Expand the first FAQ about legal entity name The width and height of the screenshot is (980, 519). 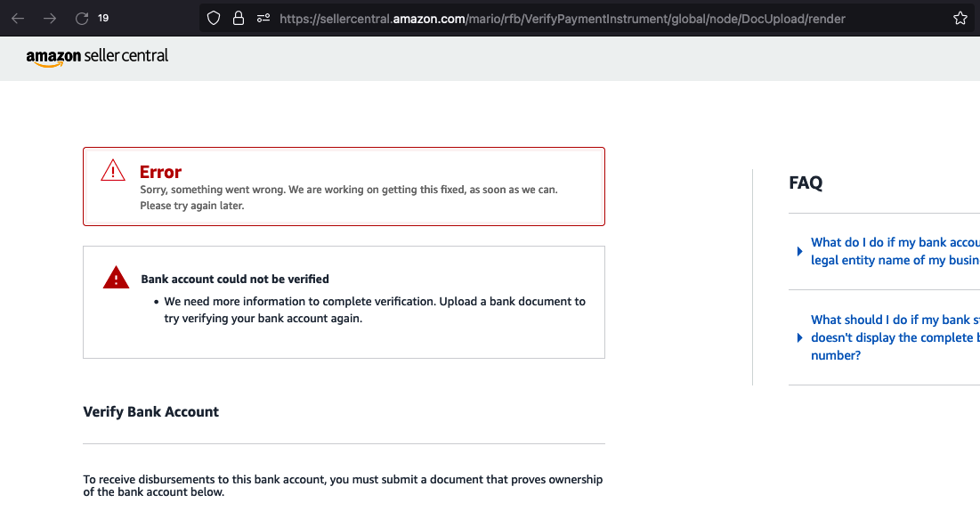[x=799, y=251]
